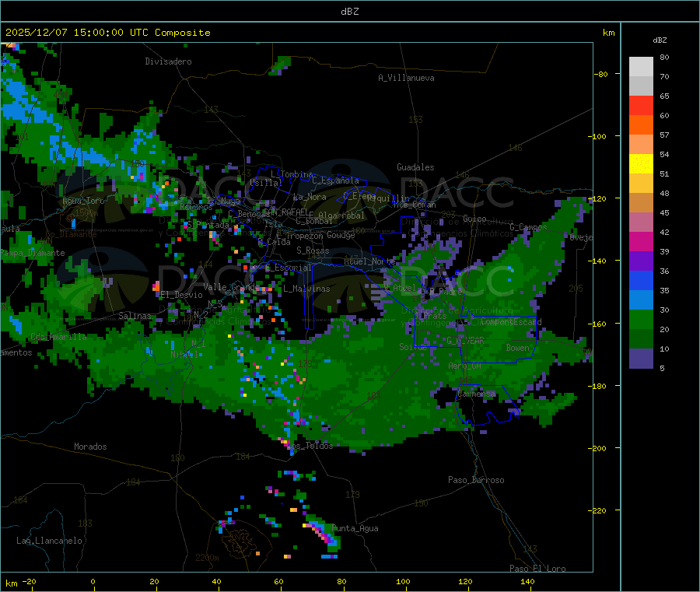This screenshot has width=700, height=592.
Task: Select the '-160' tick on the vertical axis
Action: point(599,324)
